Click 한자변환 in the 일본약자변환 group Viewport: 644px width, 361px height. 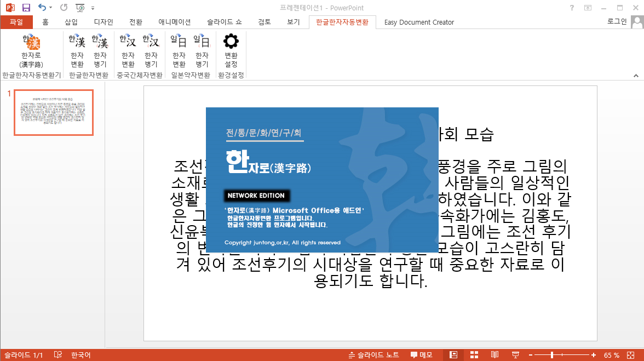coord(179,50)
